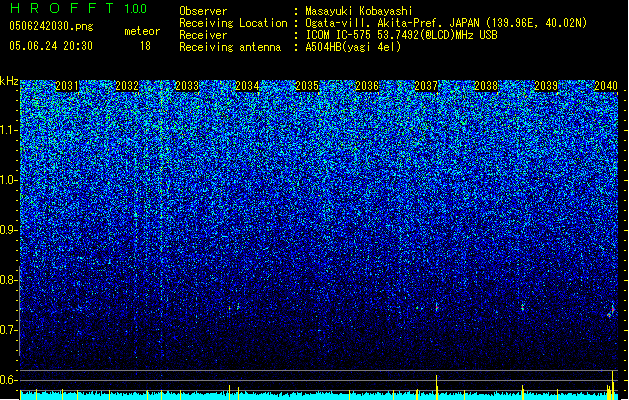Click the 1.0 kHz axis label
Viewport: 629px width, 400px height.
click(8, 180)
